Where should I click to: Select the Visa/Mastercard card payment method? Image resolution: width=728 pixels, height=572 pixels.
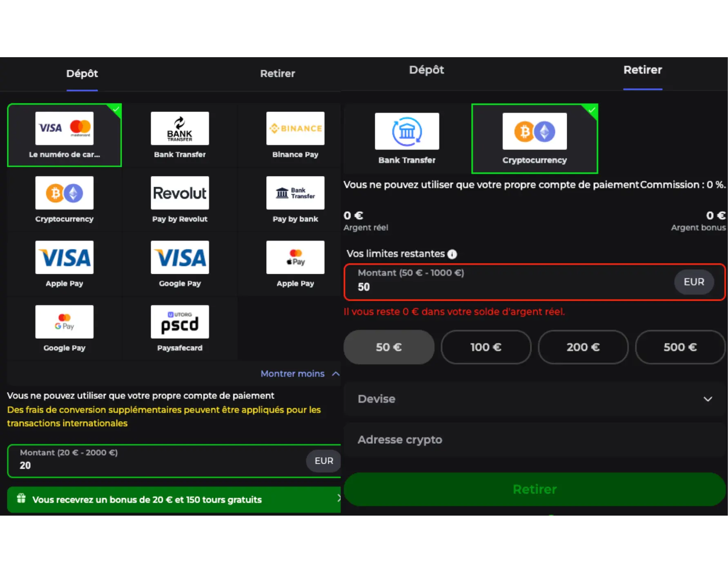pos(65,135)
